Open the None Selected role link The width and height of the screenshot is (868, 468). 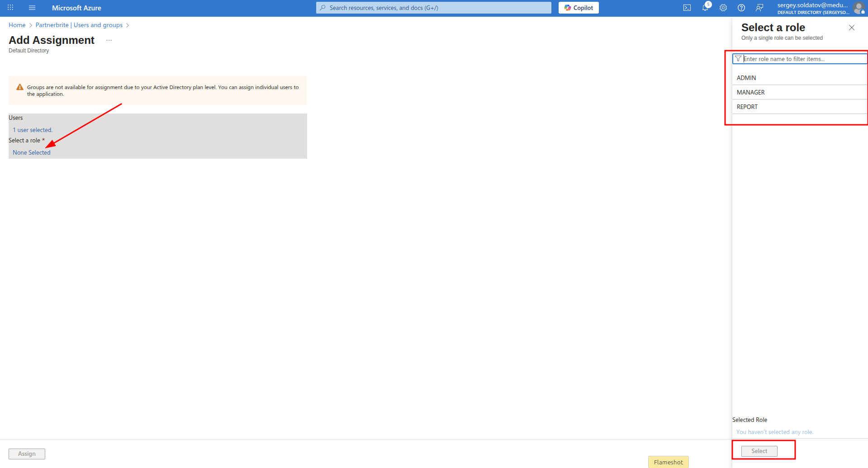32,152
